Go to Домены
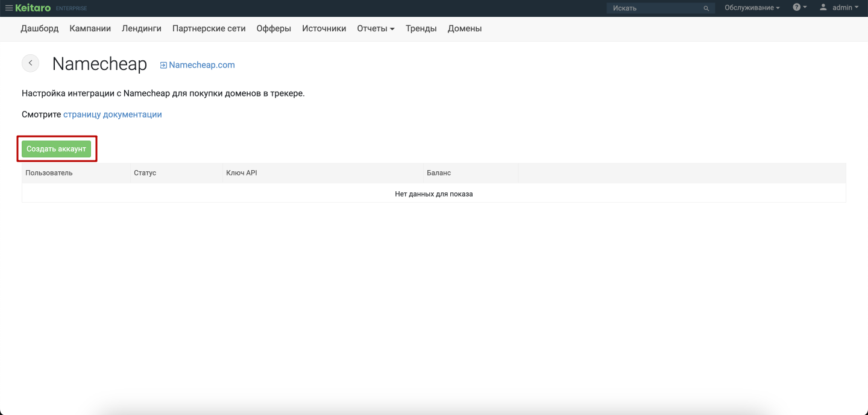Image resolution: width=868 pixels, height=415 pixels. pyautogui.click(x=465, y=28)
